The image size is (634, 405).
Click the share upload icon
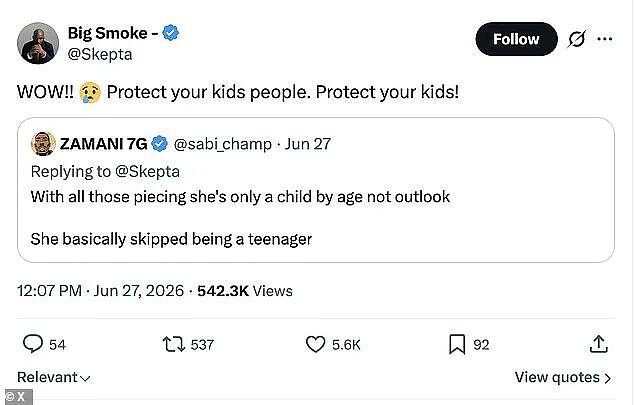[x=599, y=344]
